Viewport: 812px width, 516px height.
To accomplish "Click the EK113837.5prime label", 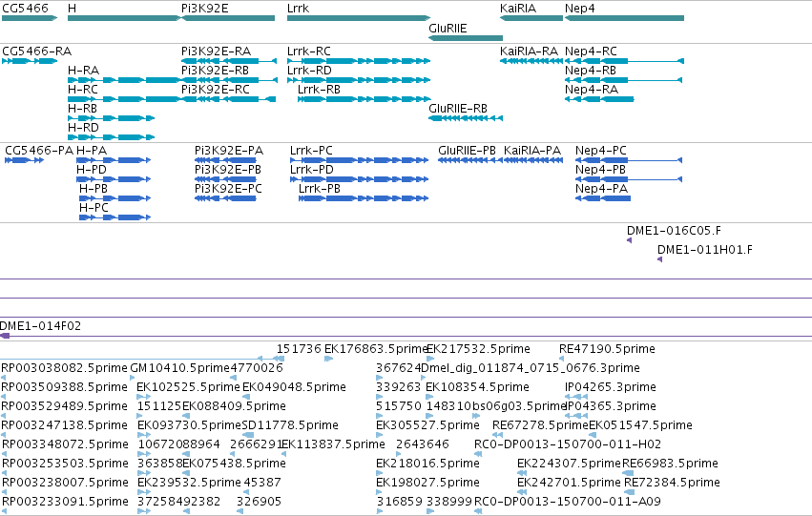I will (333, 444).
